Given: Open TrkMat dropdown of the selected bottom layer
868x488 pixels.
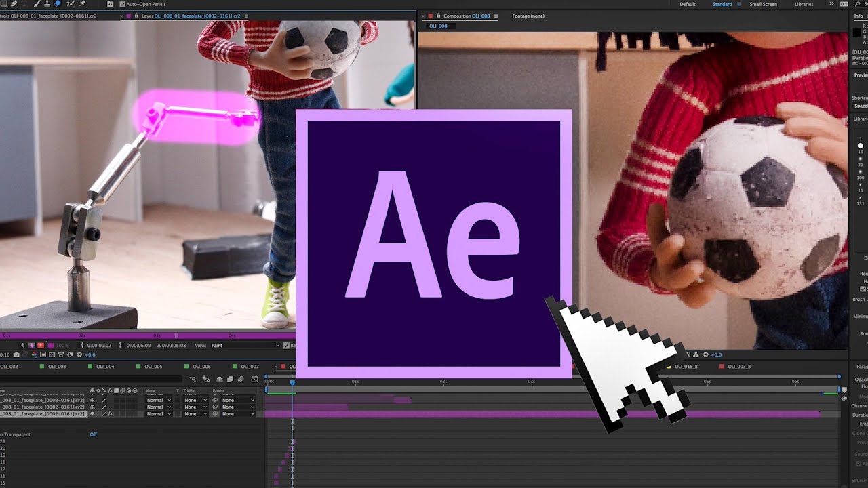Looking at the screenshot, I should click(195, 414).
